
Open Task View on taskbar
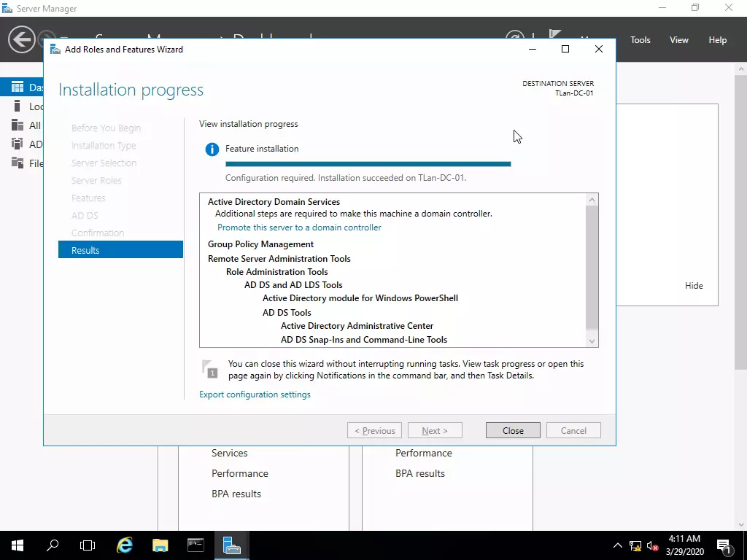click(x=88, y=545)
